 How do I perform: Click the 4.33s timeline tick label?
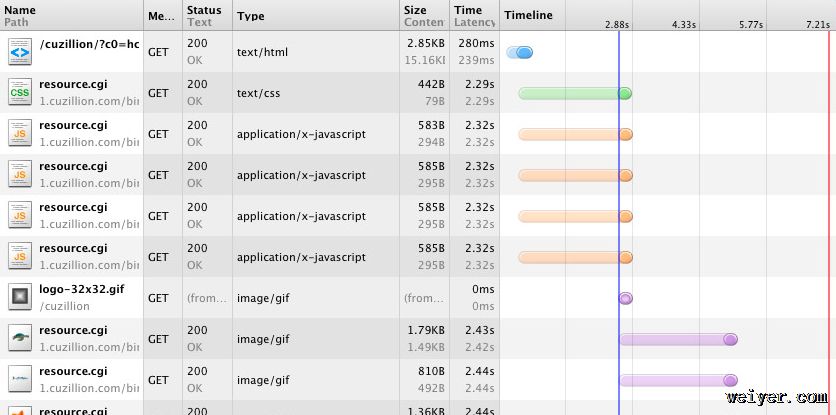point(684,25)
